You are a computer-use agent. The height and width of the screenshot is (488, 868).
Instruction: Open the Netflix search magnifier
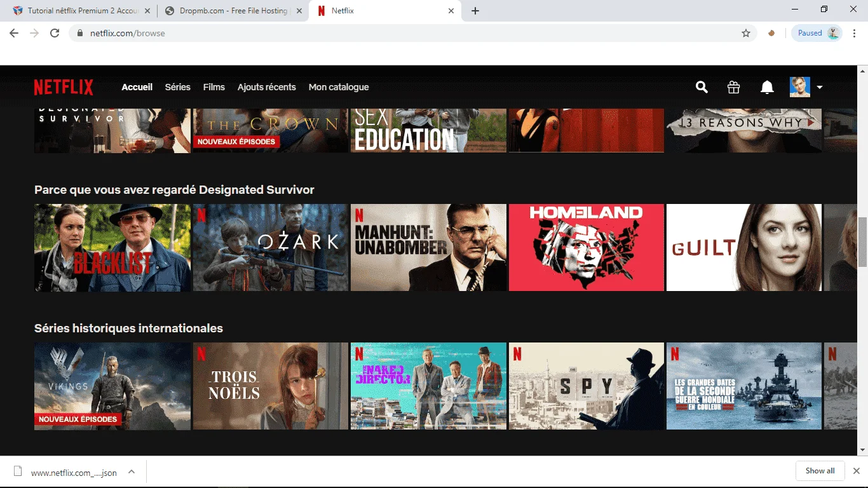tap(702, 87)
